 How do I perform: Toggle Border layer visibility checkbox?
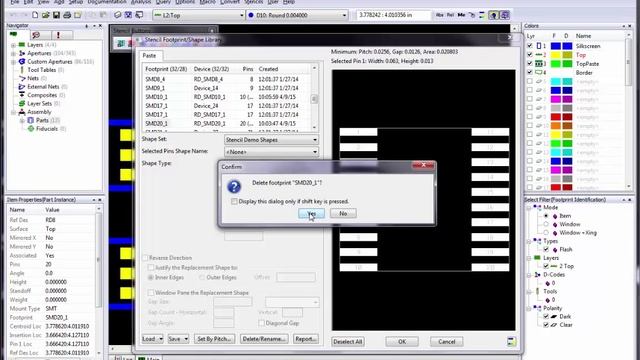tap(530, 73)
